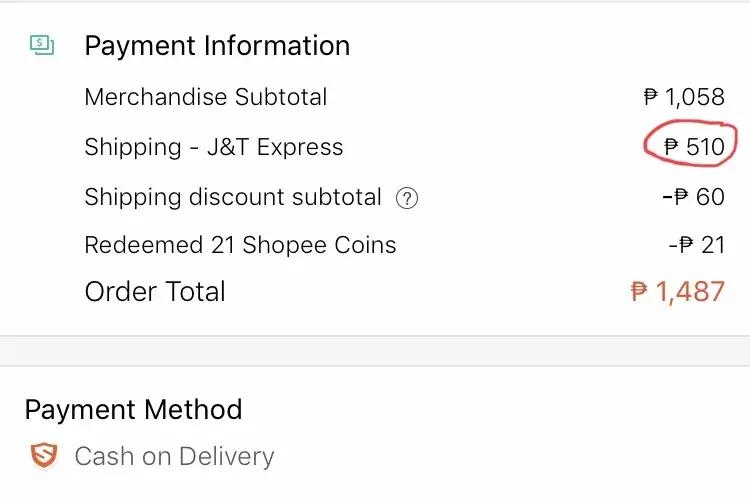
Task: Tap the circled ₱510 shipping fee
Action: (x=691, y=148)
